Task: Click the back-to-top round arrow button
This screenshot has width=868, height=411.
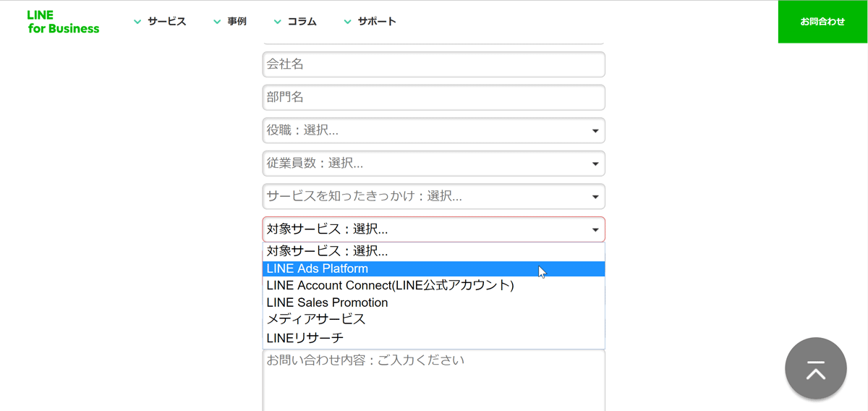Action: (x=816, y=368)
